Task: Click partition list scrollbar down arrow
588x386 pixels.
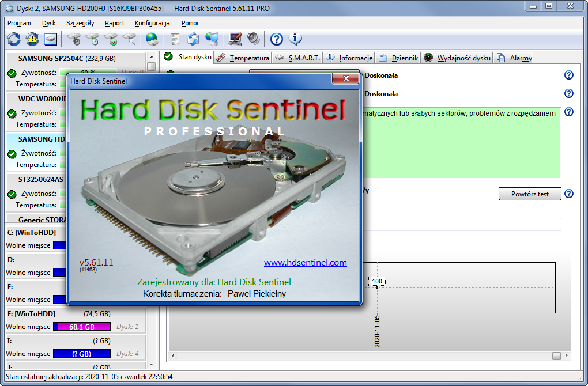Action: [152, 364]
